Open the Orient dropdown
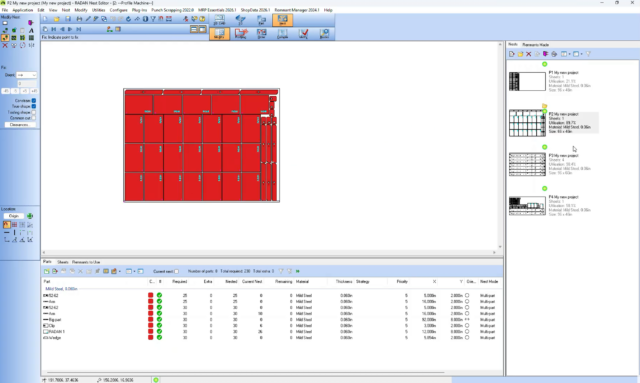The width and height of the screenshot is (640, 383). (x=27, y=75)
